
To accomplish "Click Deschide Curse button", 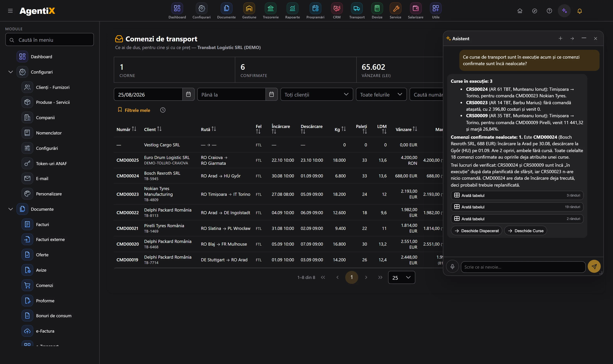I will [525, 231].
